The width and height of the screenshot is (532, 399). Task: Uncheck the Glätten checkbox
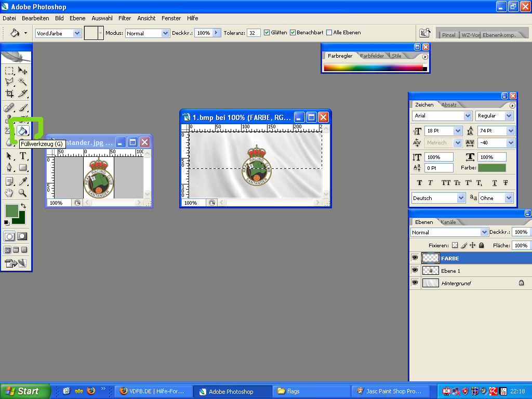pyautogui.click(x=267, y=33)
